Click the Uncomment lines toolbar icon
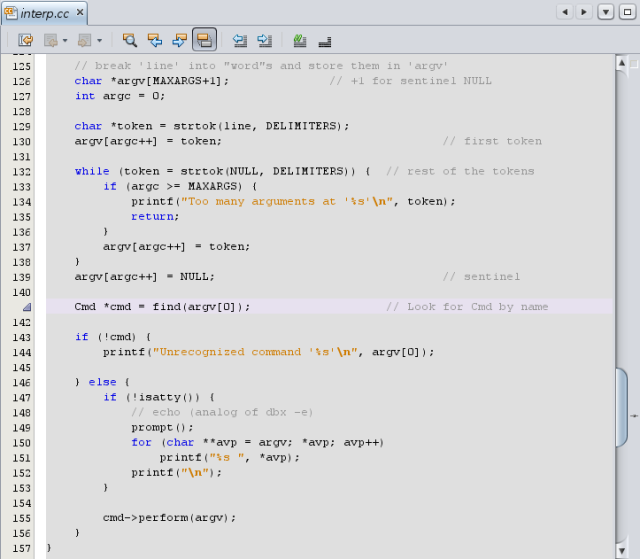640x559 pixels. pyautogui.click(x=325, y=41)
